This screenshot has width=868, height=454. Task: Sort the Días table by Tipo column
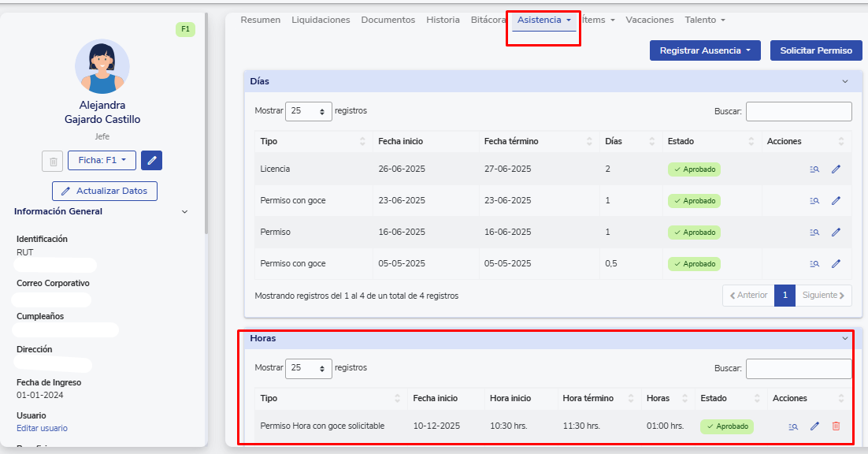coord(311,141)
